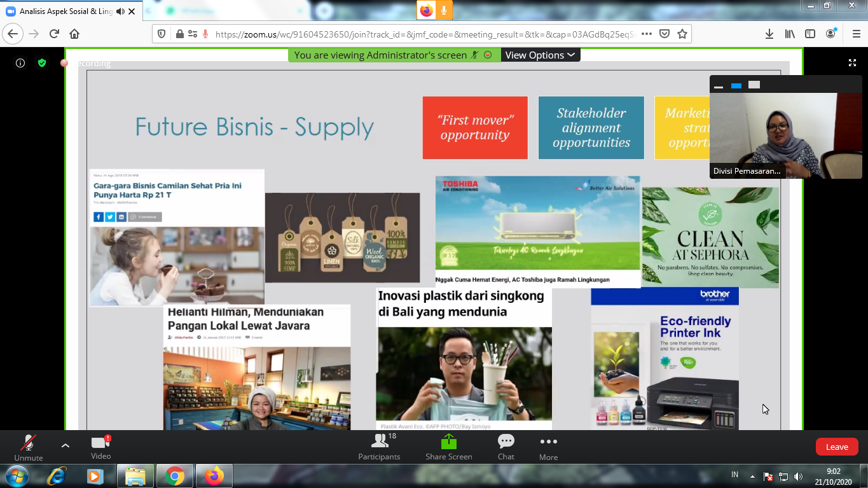Toggle Firefox sidebar view

[x=810, y=34]
